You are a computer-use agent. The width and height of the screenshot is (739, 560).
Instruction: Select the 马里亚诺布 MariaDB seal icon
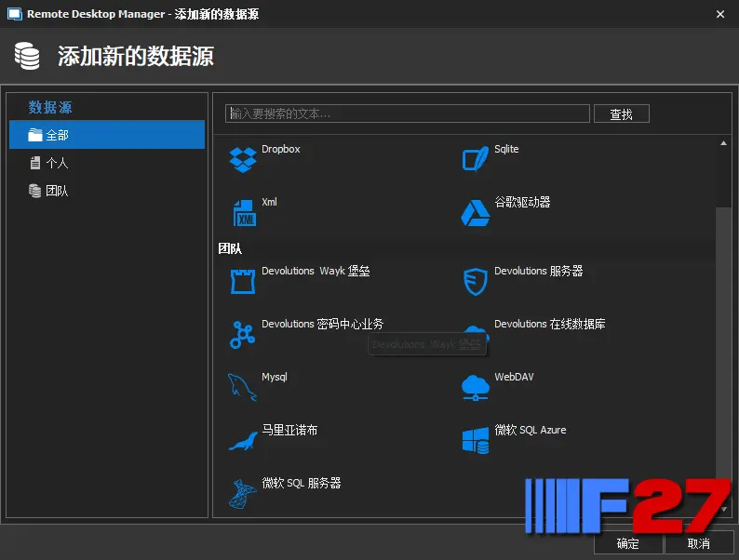(x=243, y=441)
